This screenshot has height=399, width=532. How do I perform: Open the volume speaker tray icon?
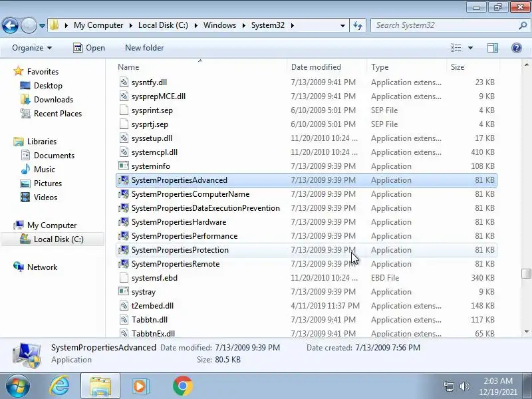click(464, 386)
